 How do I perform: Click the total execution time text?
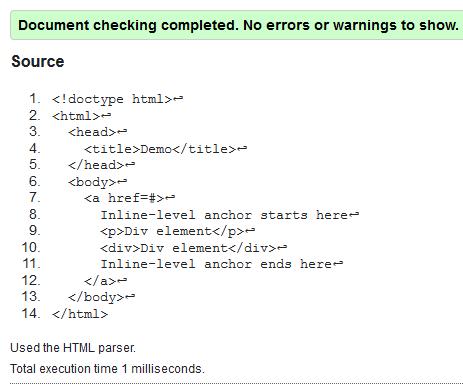[x=107, y=369]
